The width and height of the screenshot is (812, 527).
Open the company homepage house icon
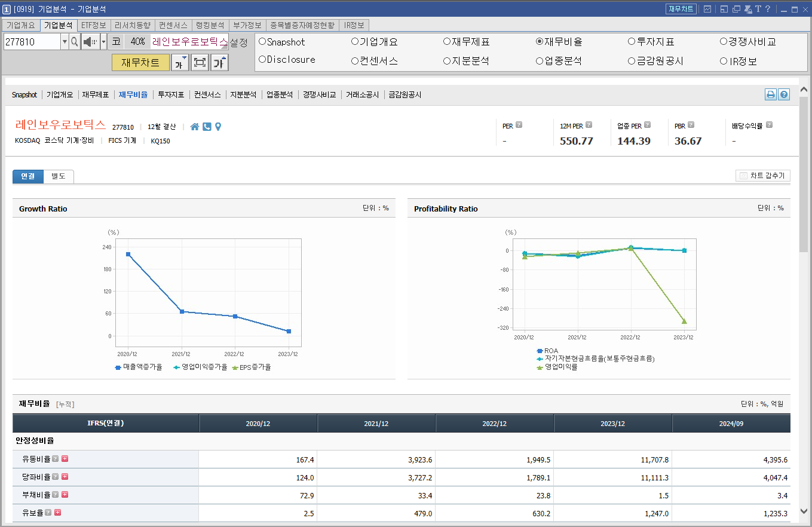tap(195, 127)
